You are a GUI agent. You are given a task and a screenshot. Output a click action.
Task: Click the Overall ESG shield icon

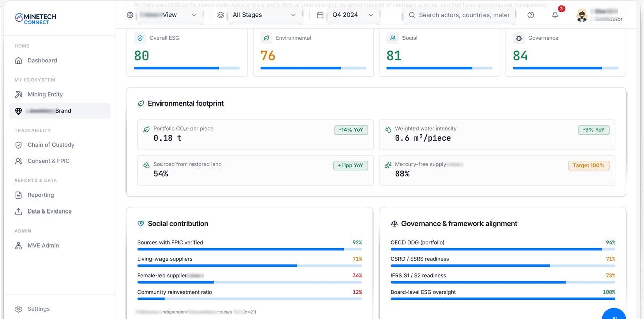140,38
